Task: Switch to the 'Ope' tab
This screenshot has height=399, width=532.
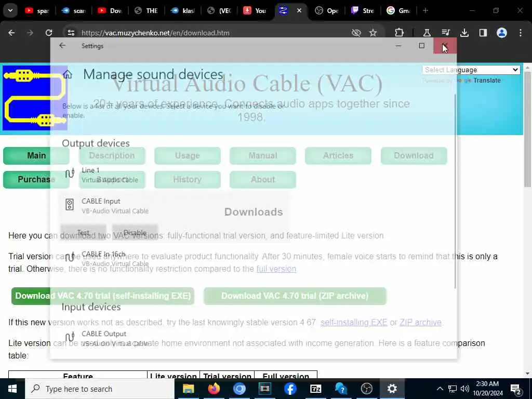Action: point(327,10)
